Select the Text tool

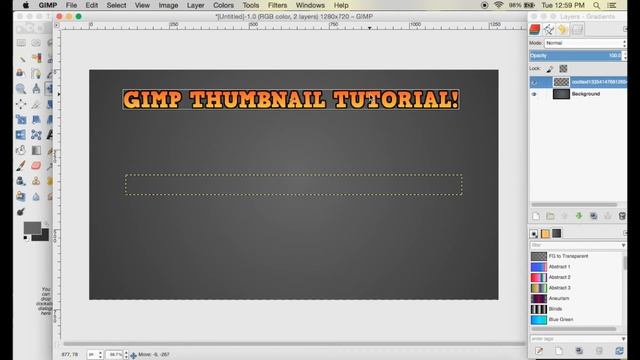point(49,134)
